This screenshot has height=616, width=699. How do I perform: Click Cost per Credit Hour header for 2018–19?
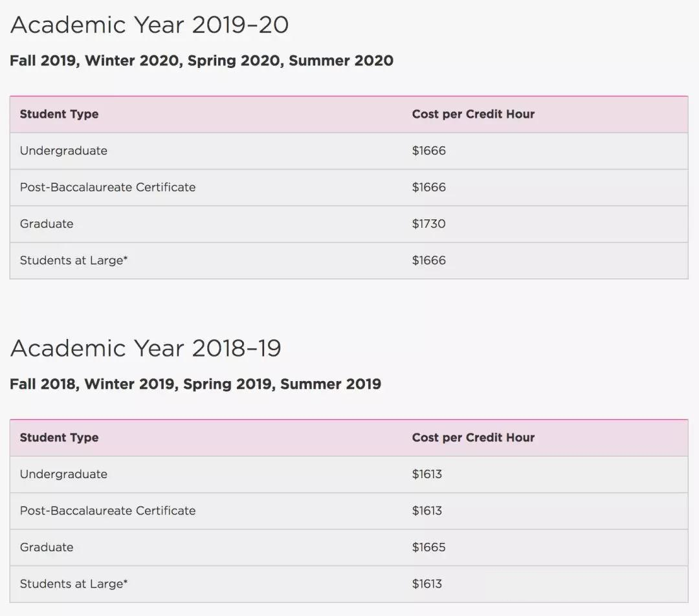[x=473, y=438]
